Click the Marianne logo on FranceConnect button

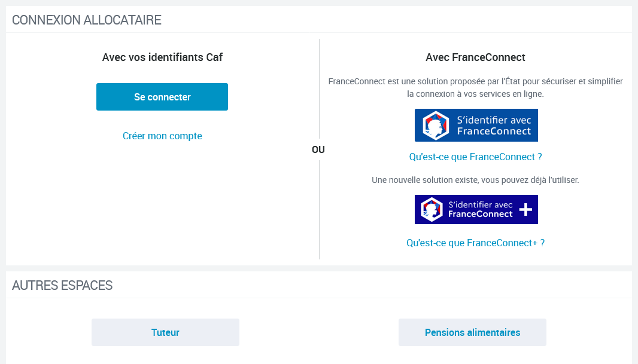click(x=435, y=126)
